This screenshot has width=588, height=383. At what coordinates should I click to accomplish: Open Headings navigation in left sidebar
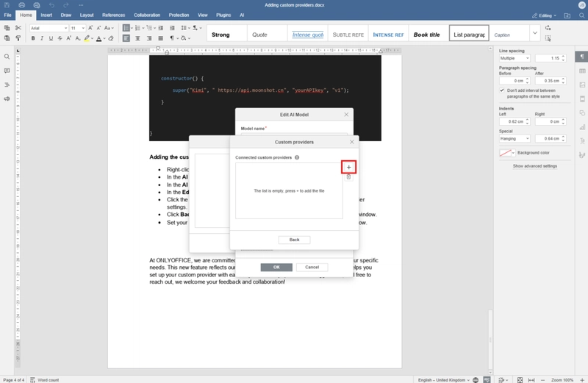pyautogui.click(x=7, y=85)
